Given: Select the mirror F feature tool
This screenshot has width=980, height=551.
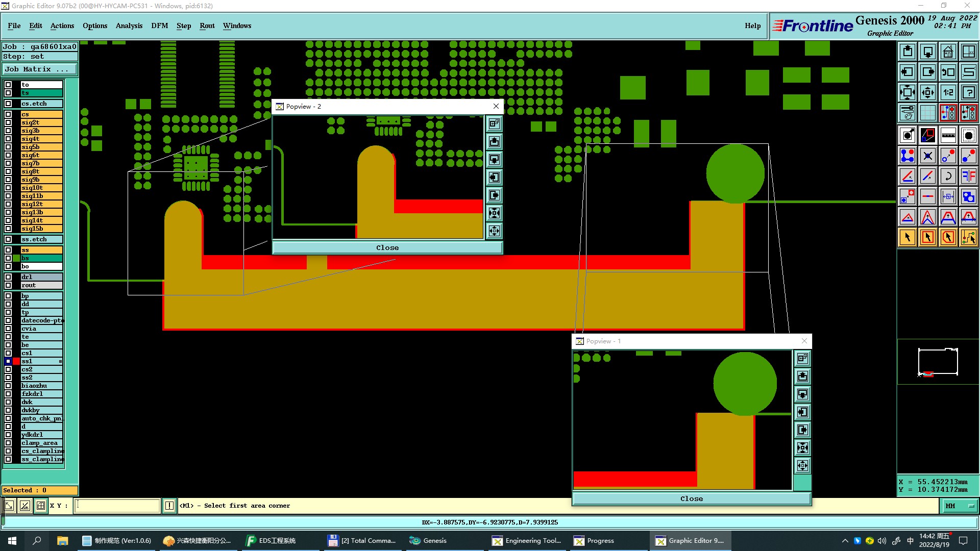Looking at the screenshot, I should tap(968, 176).
